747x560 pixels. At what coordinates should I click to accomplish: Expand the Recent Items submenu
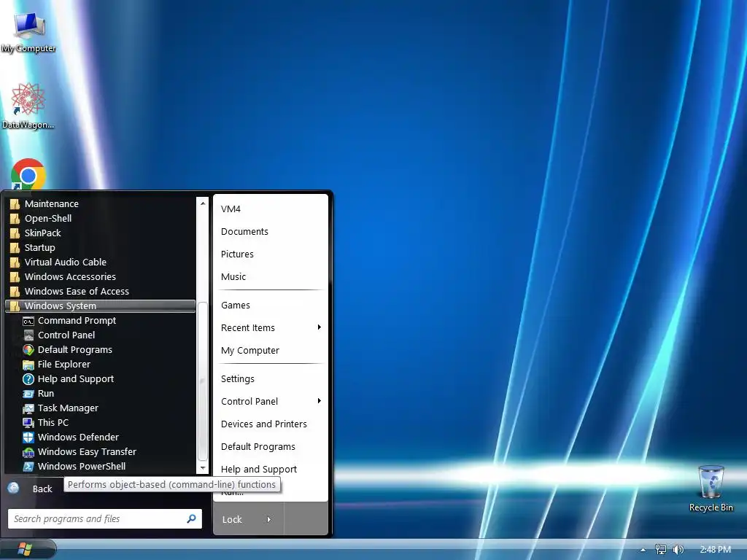click(x=270, y=327)
